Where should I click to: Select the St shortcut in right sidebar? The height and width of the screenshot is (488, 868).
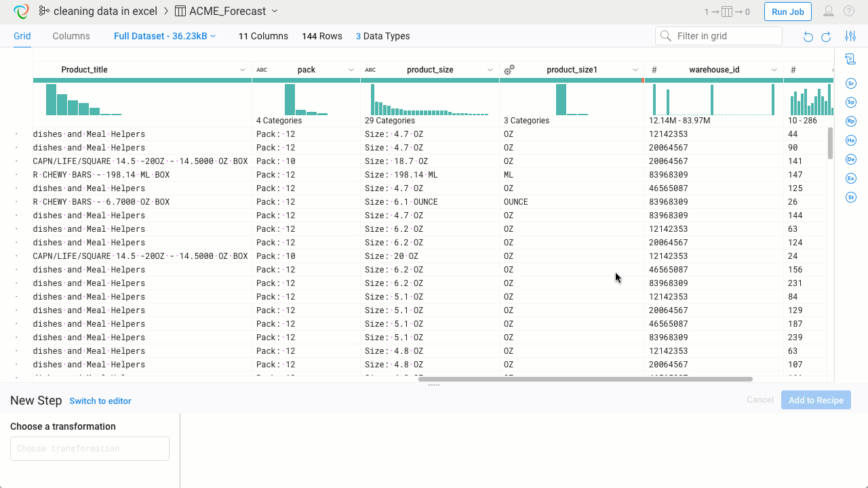pos(851,197)
